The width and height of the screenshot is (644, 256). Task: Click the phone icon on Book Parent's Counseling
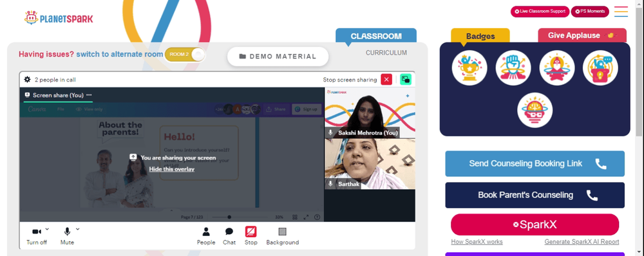point(592,196)
